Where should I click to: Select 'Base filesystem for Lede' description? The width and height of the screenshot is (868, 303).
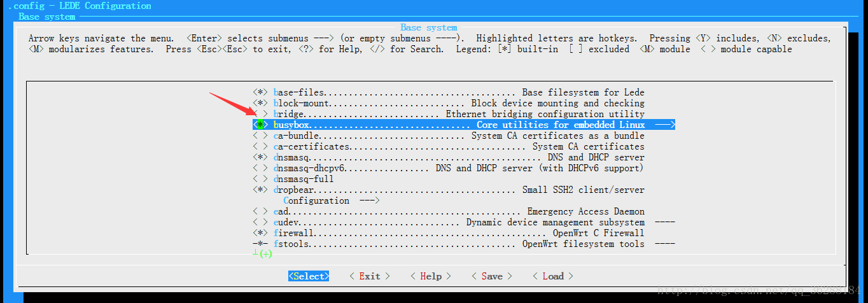[x=584, y=92]
